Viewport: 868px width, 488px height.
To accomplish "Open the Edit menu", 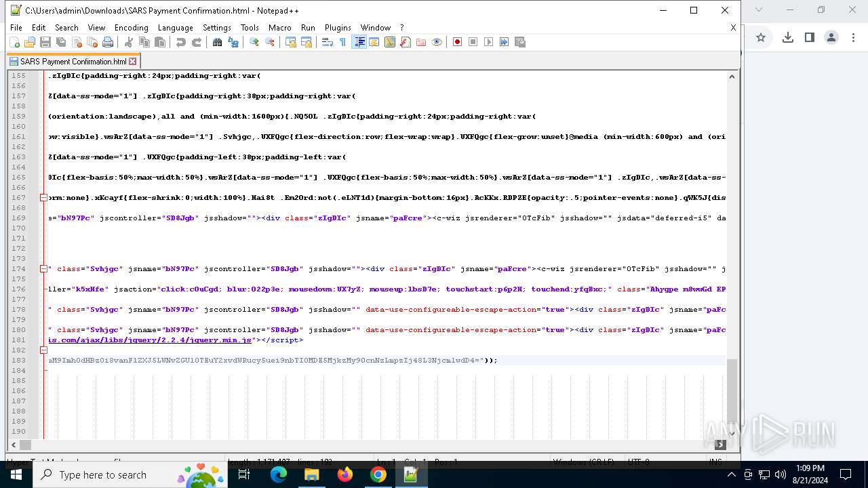I will click(39, 28).
